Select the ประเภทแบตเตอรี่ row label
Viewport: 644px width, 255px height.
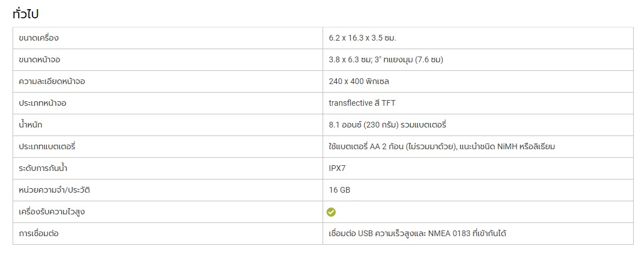pyautogui.click(x=47, y=146)
